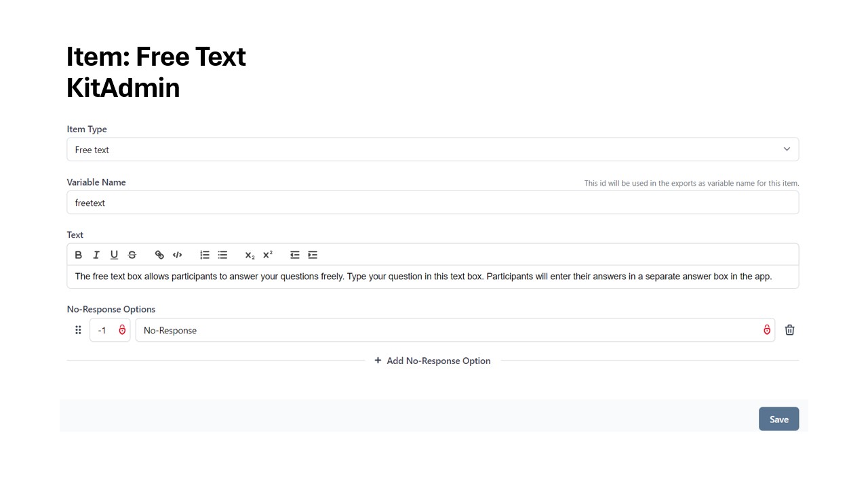Click lock icon in No-Response label field
The width and height of the screenshot is (868, 488).
click(767, 330)
